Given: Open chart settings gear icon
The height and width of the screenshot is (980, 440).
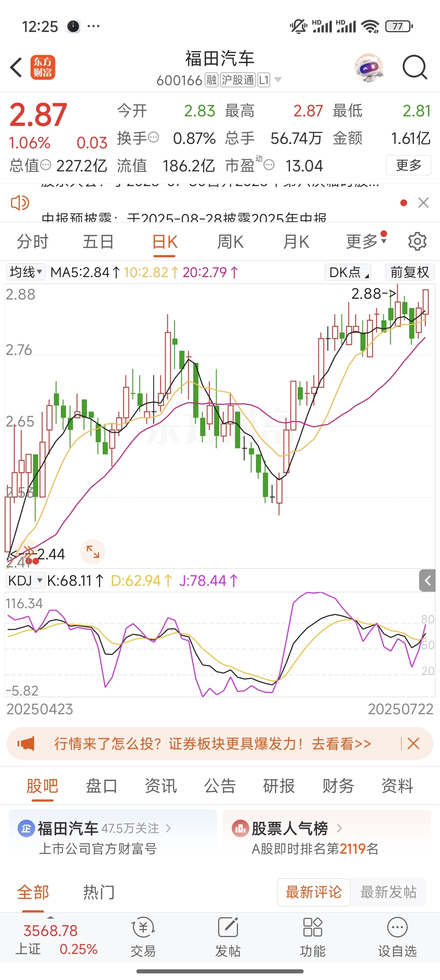Looking at the screenshot, I should point(417,241).
